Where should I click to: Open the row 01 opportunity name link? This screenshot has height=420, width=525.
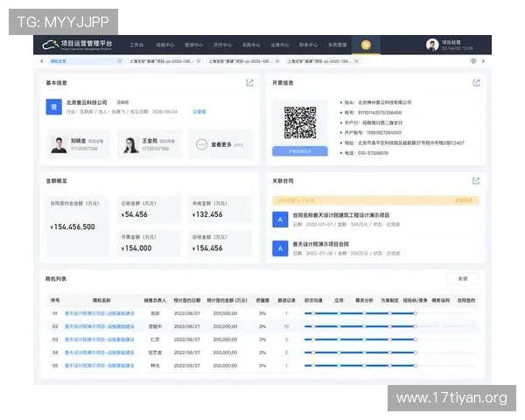coord(100,313)
